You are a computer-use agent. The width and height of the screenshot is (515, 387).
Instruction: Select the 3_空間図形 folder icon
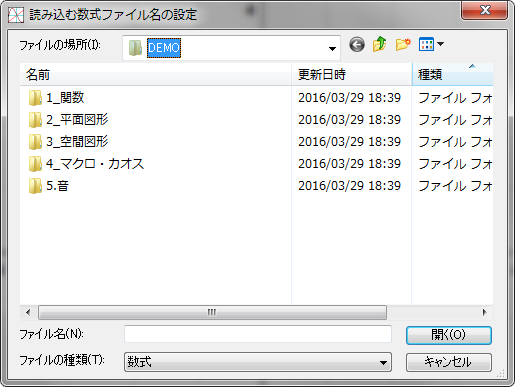(x=35, y=142)
